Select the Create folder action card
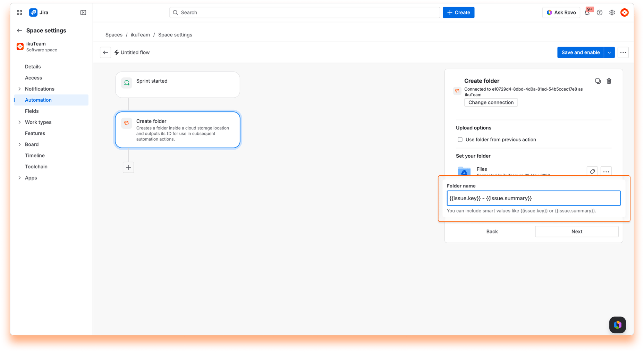This screenshot has width=644, height=352. (x=178, y=130)
